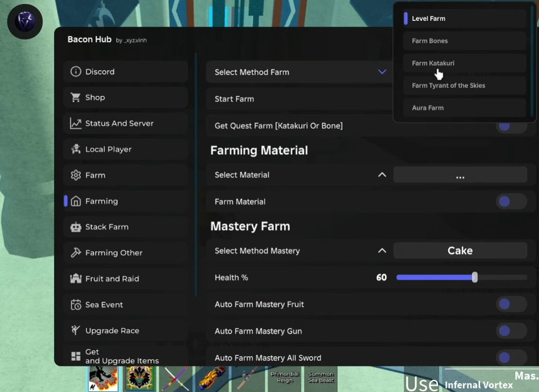The width and height of the screenshot is (539, 392).
Task: Open the Farm gear icon
Action: point(76,175)
